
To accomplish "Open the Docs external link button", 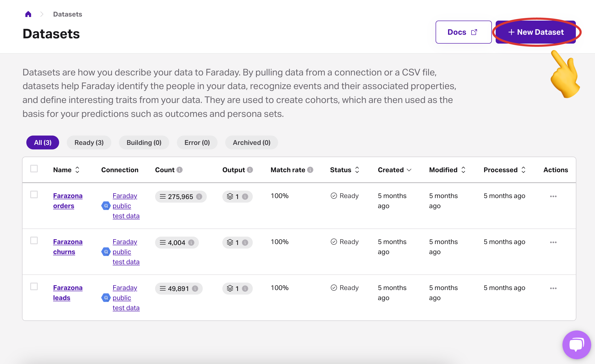I will [x=463, y=32].
